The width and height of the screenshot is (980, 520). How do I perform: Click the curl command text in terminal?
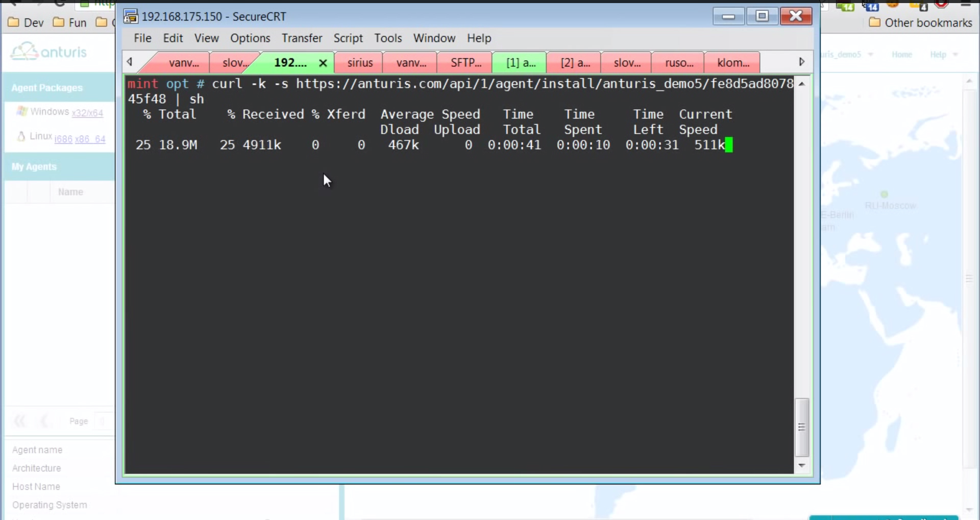[460, 91]
